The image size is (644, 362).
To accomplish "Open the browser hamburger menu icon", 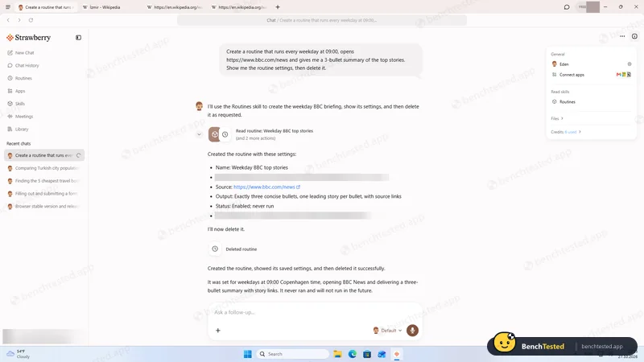I will tap(8, 7).
